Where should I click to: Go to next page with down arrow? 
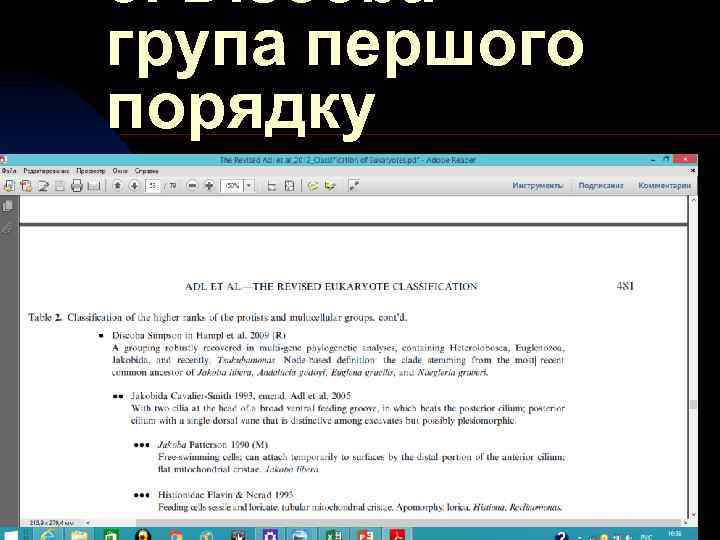(134, 186)
